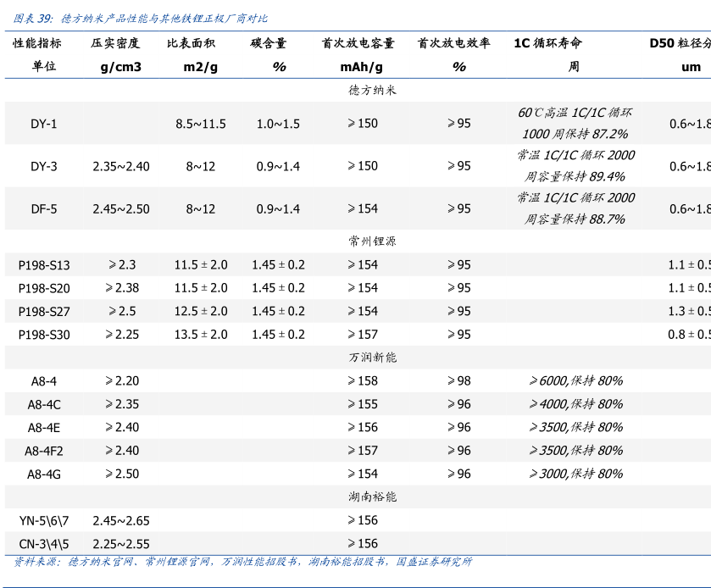Select the 1C 循环寿命 column header
Image resolution: width=711 pixels, height=588 pixels.
[x=547, y=43]
